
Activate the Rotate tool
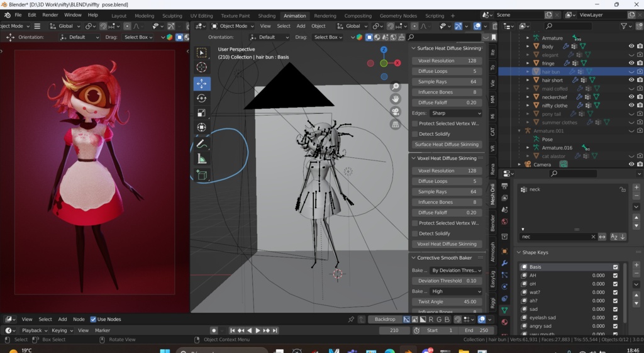[202, 98]
